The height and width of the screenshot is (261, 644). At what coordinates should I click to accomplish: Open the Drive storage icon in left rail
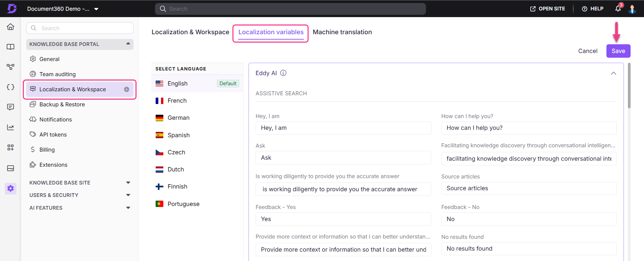point(10,168)
